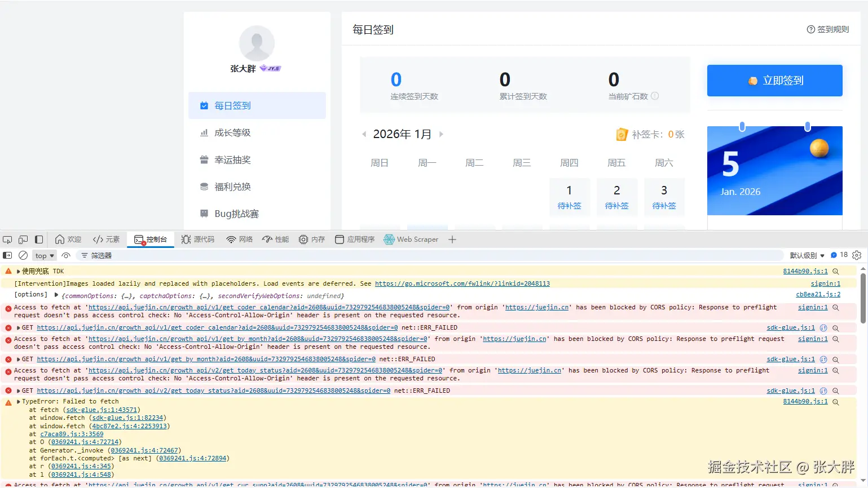Switch to the 网络 panel tab
Screen dimensions: 868x488
239,239
